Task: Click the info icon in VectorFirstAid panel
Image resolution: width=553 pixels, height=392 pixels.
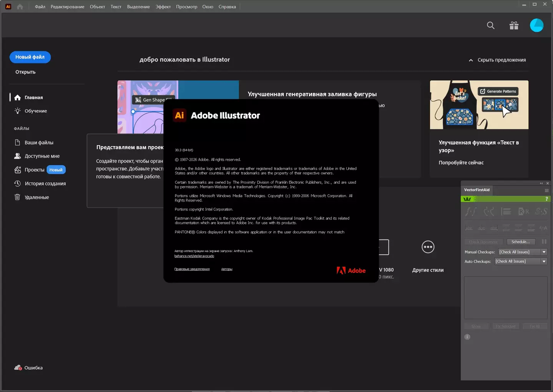Action: point(467,337)
